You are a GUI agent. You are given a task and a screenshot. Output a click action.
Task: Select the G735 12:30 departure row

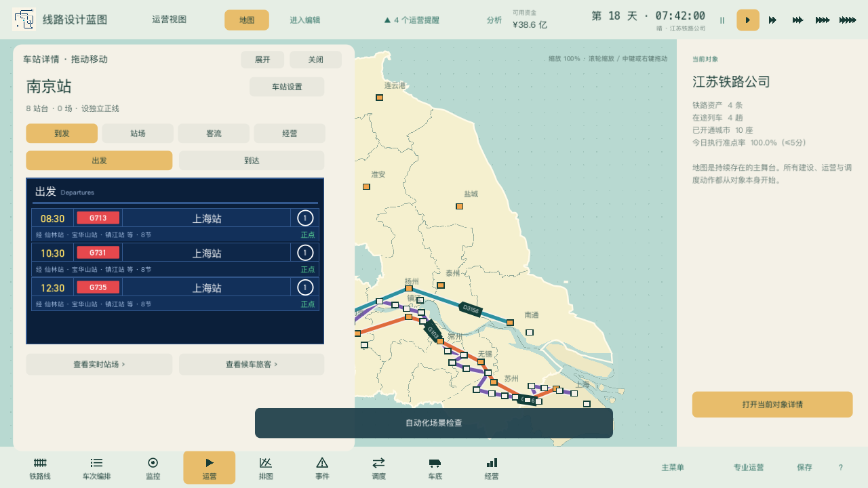175,294
